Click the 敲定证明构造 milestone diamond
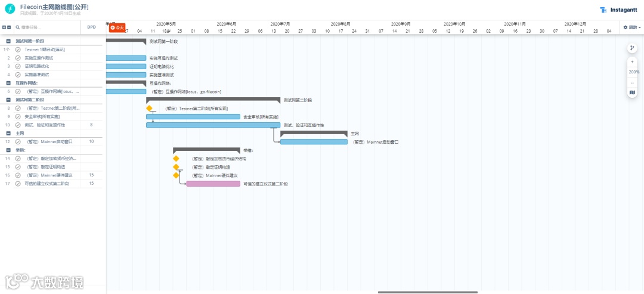 coord(176,167)
